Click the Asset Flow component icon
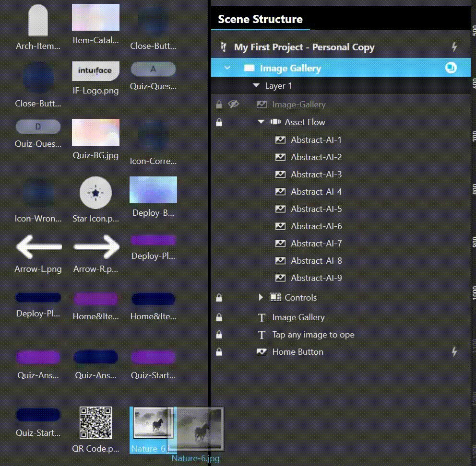Image resolution: width=476 pixels, height=466 pixels. pyautogui.click(x=275, y=122)
